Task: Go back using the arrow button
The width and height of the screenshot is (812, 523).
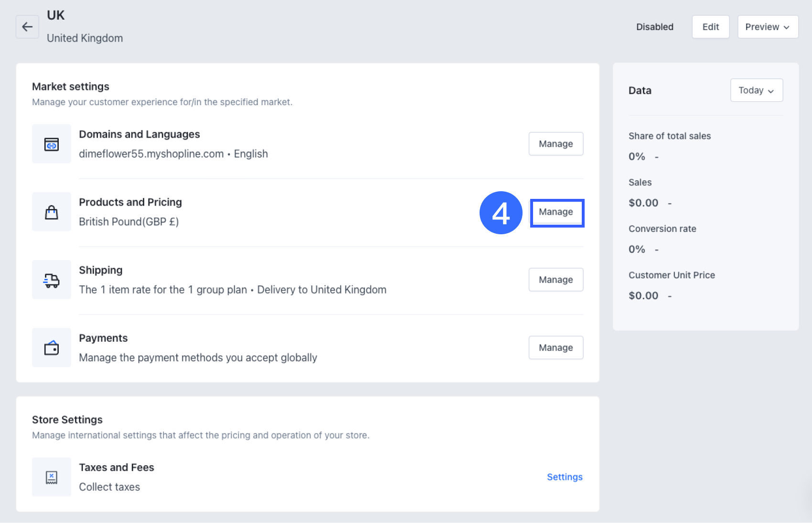Action: coord(27,27)
